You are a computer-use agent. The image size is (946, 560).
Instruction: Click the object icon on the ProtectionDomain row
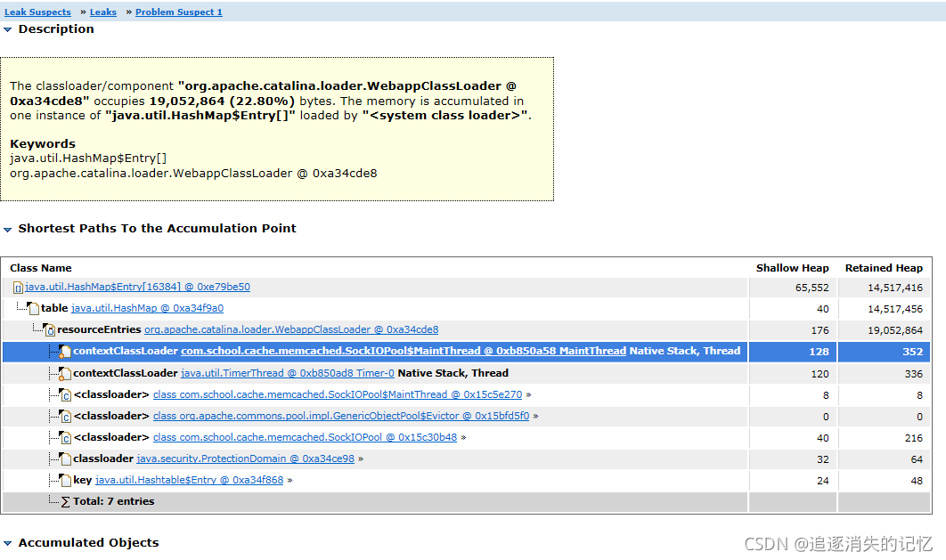point(65,459)
